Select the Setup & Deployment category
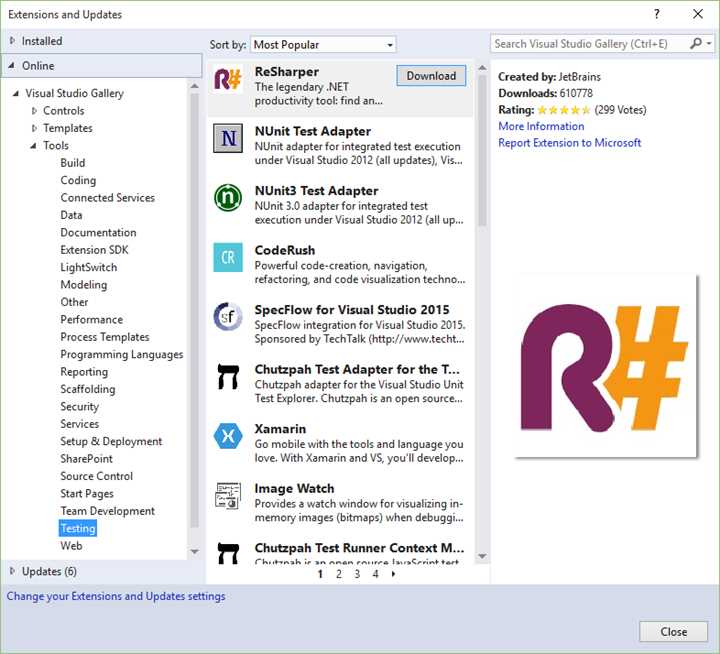The width and height of the screenshot is (720, 654). pyautogui.click(x=111, y=441)
